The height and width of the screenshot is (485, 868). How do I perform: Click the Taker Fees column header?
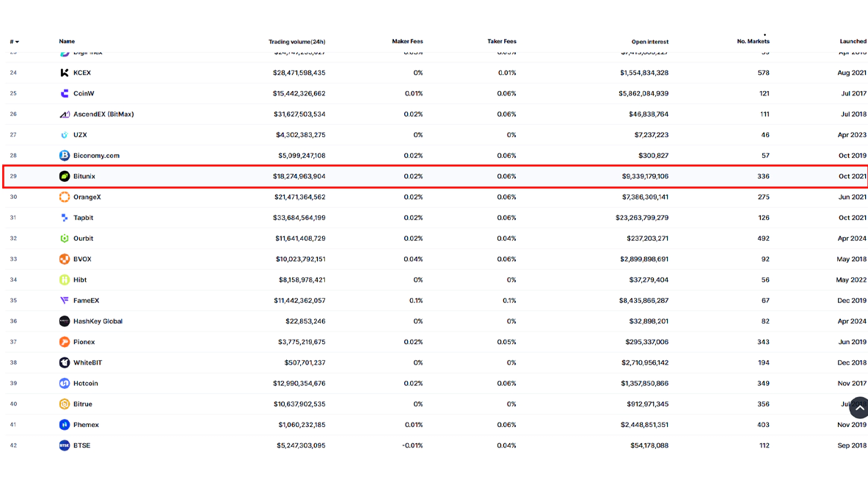[501, 42]
